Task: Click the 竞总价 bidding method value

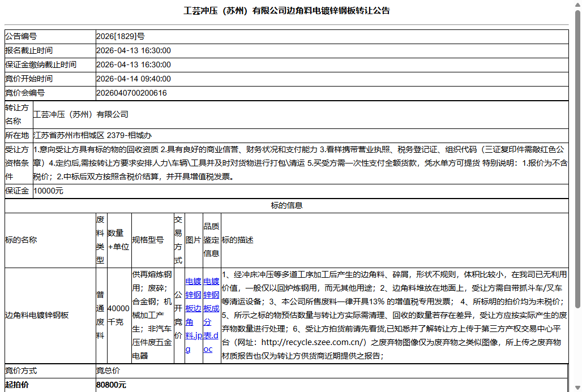Action: pyautogui.click(x=108, y=371)
